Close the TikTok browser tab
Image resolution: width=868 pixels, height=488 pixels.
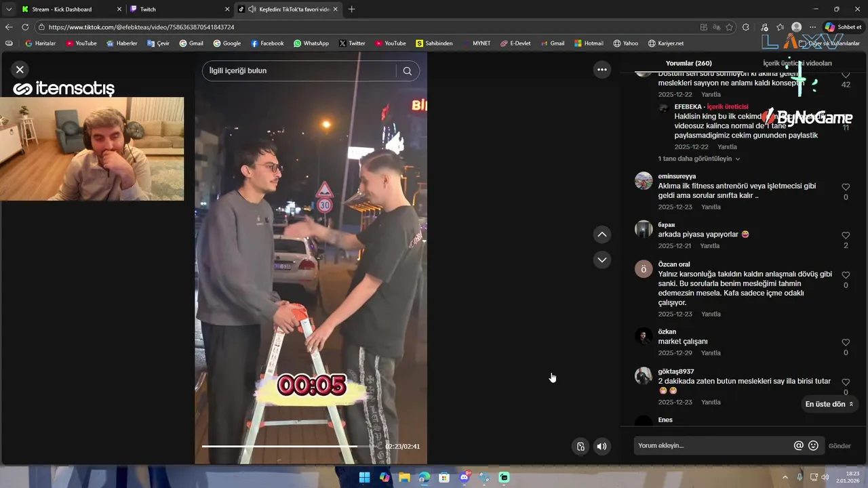[335, 9]
